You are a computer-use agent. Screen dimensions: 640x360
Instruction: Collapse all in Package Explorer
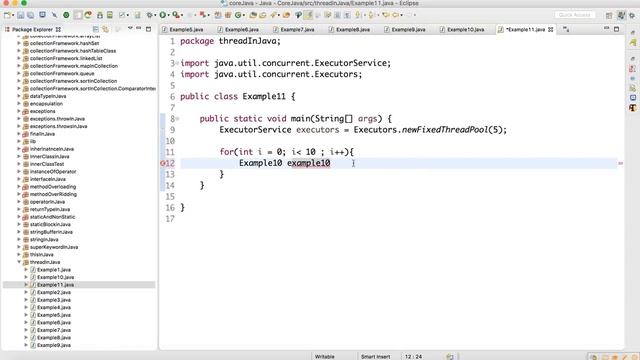point(96,29)
